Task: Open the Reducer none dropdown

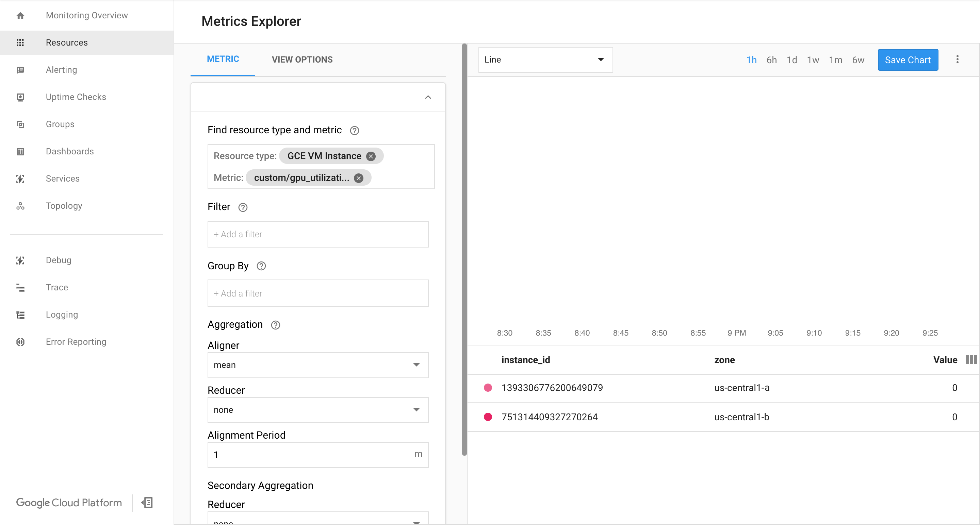Action: (x=317, y=410)
